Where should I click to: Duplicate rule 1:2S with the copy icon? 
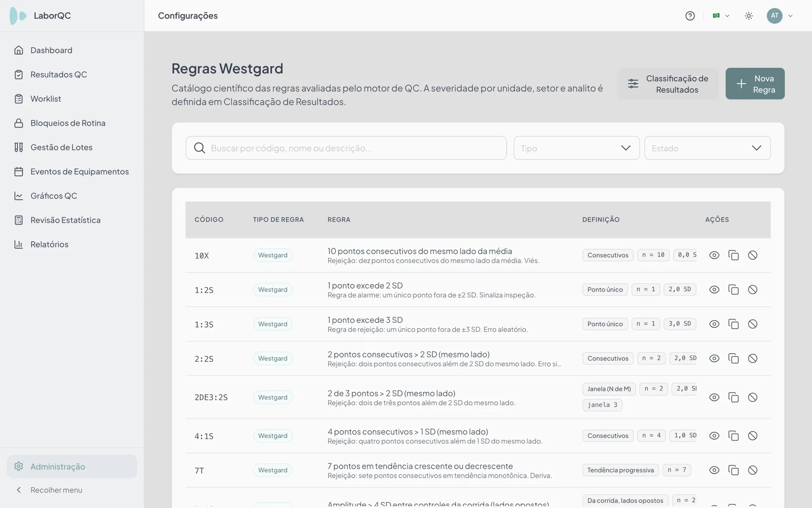pyautogui.click(x=734, y=289)
